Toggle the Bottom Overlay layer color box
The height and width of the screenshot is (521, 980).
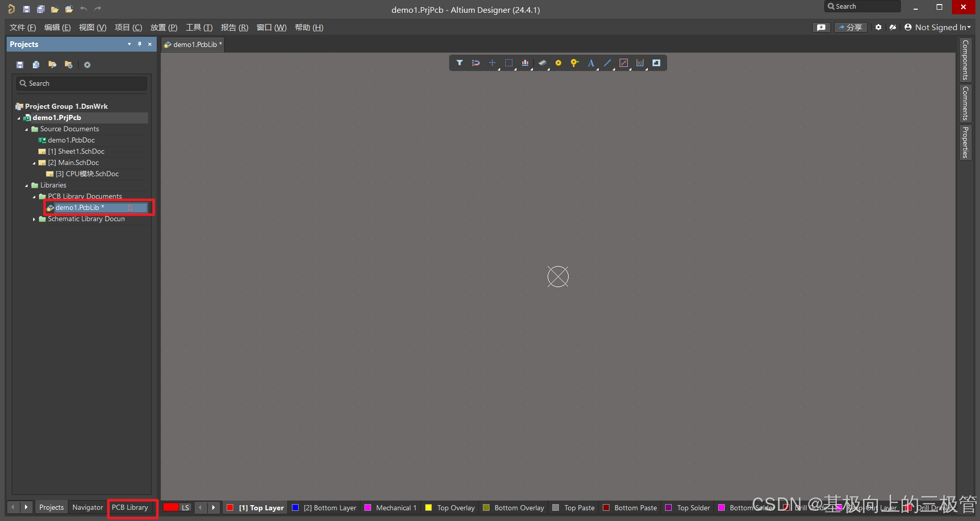pos(486,508)
